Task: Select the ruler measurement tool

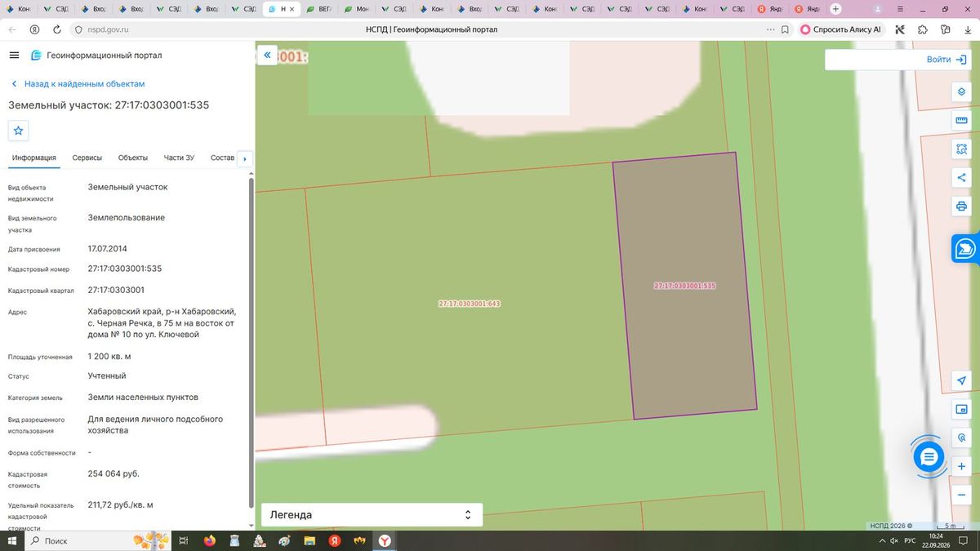Action: tap(961, 121)
